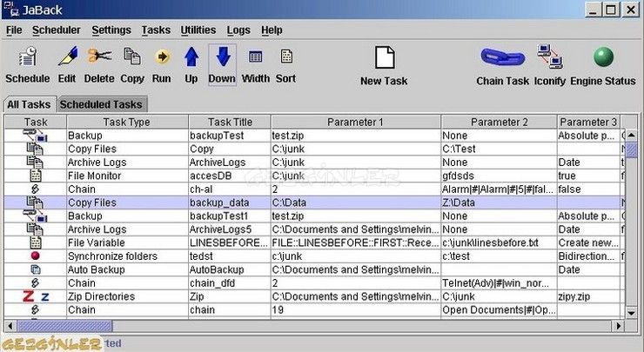This screenshot has width=644, height=352.
Task: Select the 'Create new...' parameter cell
Action: (x=588, y=242)
